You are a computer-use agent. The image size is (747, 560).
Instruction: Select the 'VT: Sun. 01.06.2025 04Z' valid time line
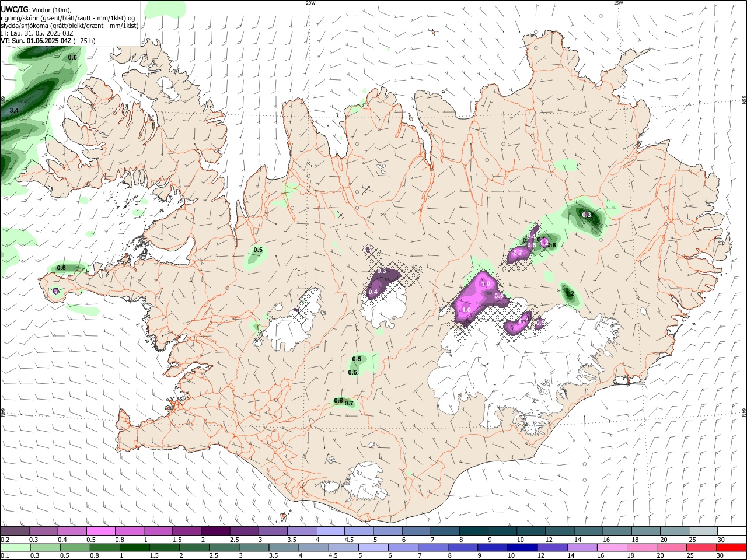(48, 41)
